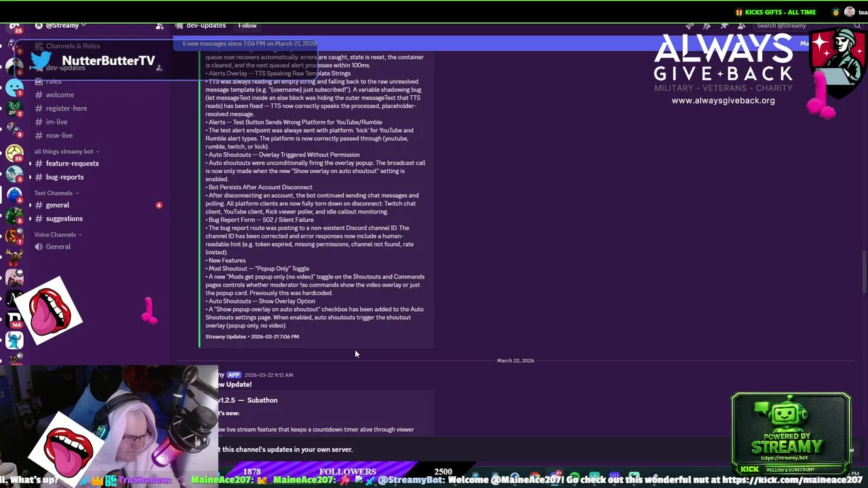Open yellow round server icon with badge 25
This screenshot has width=868, height=488.
[14, 153]
